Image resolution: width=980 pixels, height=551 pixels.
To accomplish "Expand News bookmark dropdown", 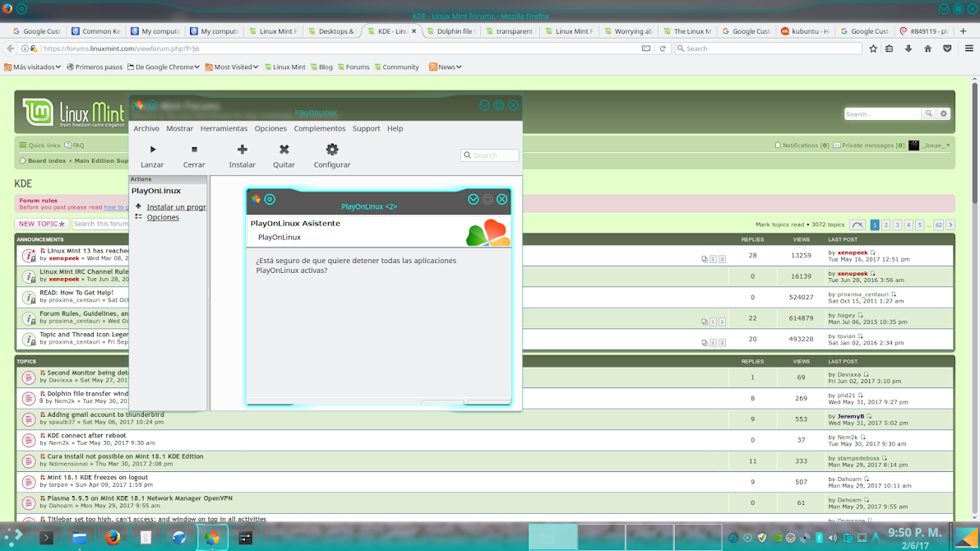I will click(445, 67).
